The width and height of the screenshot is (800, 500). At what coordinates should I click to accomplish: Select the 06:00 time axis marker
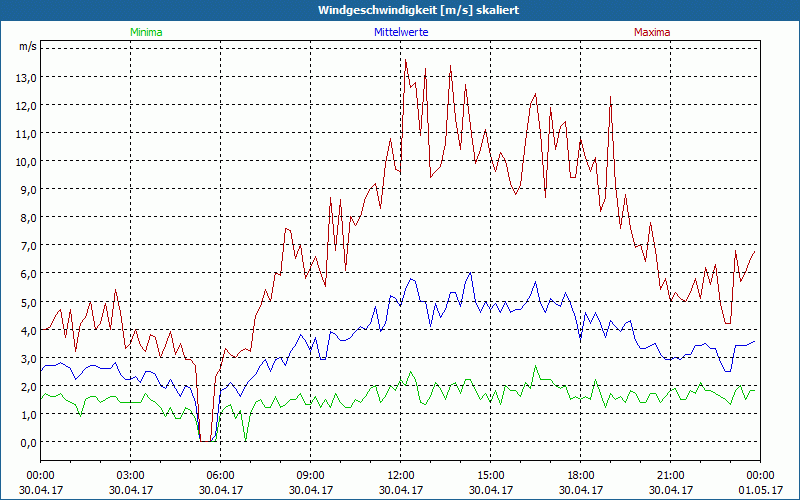pos(220,475)
